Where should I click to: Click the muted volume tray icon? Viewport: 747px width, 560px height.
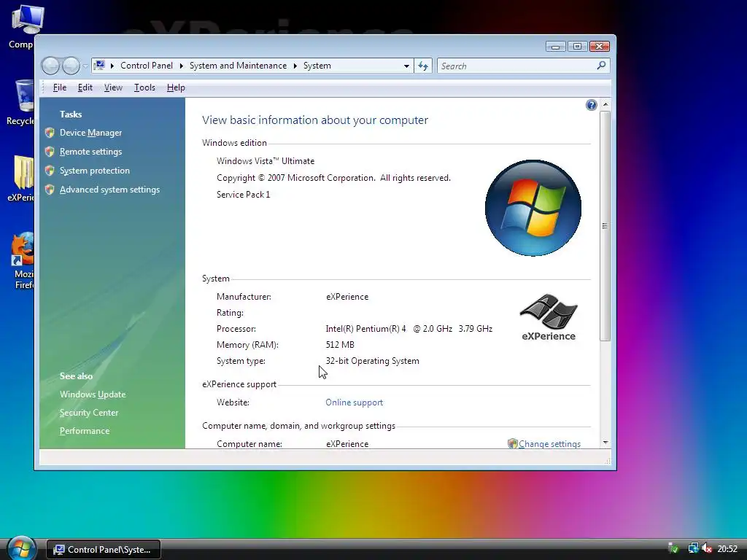[706, 549]
